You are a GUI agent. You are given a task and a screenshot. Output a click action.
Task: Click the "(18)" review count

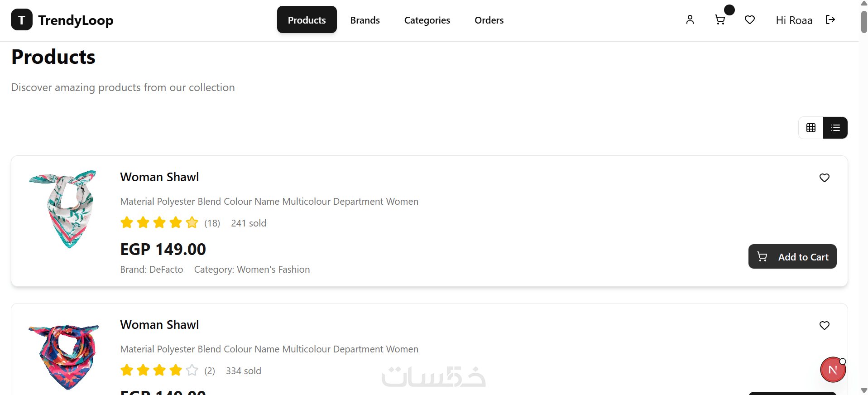click(212, 223)
